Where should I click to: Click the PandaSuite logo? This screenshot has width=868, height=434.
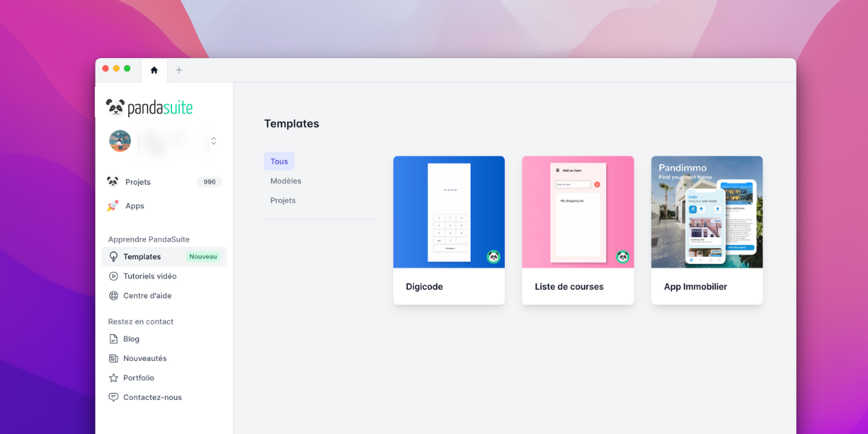coord(148,106)
